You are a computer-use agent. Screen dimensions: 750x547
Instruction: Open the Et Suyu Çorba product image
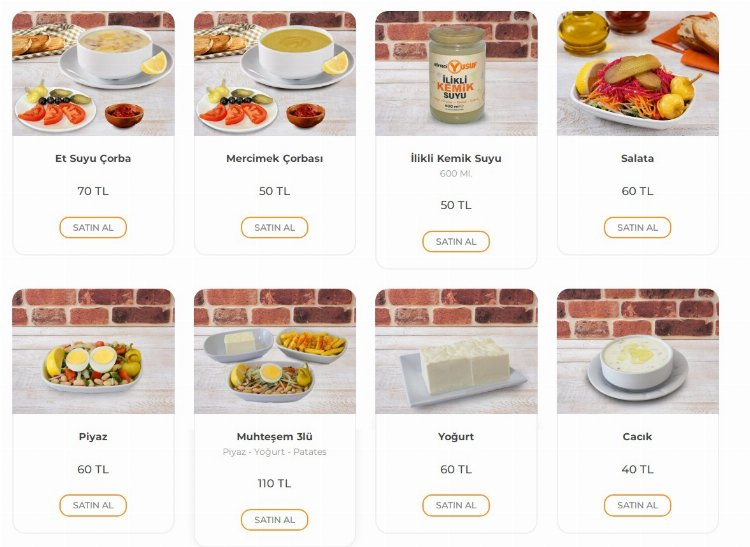(x=93, y=73)
